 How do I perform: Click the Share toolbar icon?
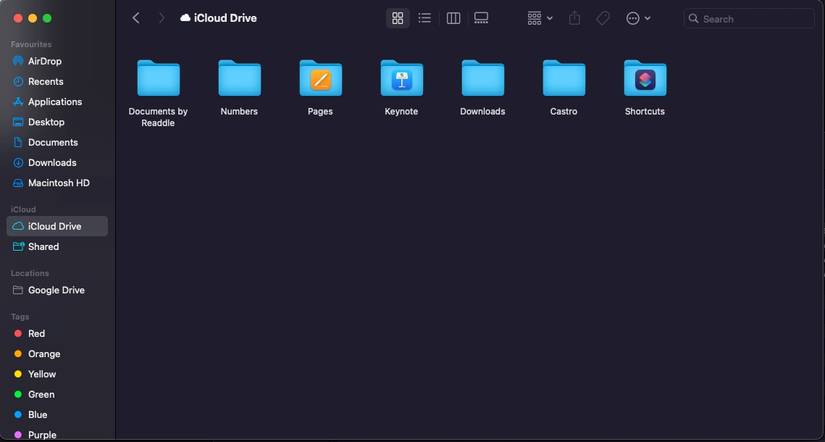pyautogui.click(x=575, y=18)
